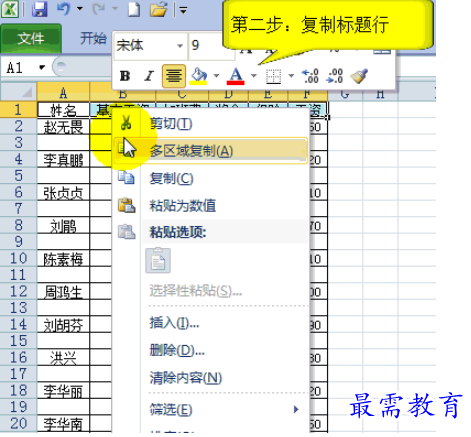Apply yellow fill color bucket
The height and width of the screenshot is (437, 471).
pyautogui.click(x=199, y=76)
